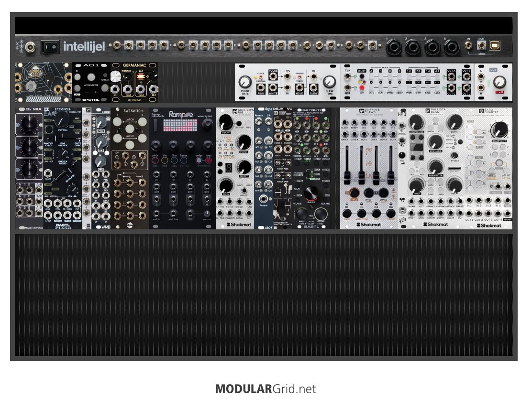This screenshot has height=399, width=532.
Task: Click button 2 on SW2 Switch
Action: [x=142, y=122]
